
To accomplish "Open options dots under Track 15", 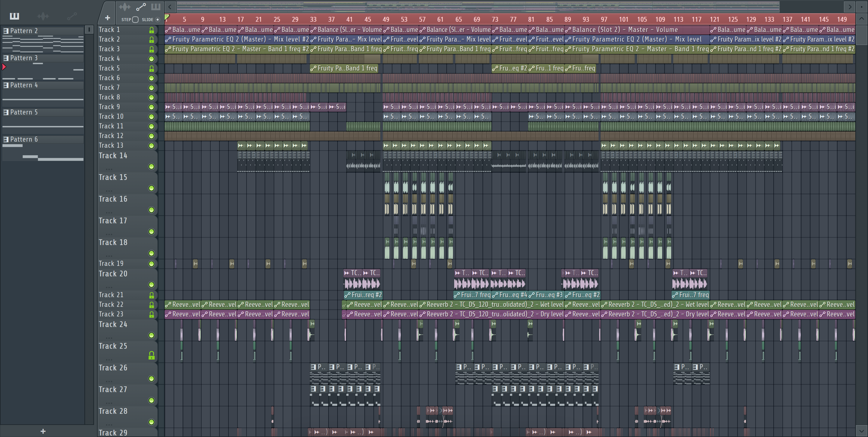I will pos(109,191).
